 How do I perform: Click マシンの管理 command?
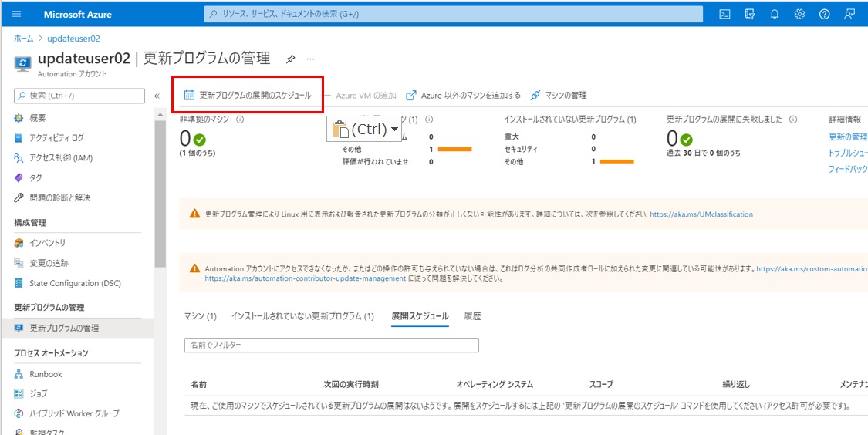pyautogui.click(x=558, y=95)
